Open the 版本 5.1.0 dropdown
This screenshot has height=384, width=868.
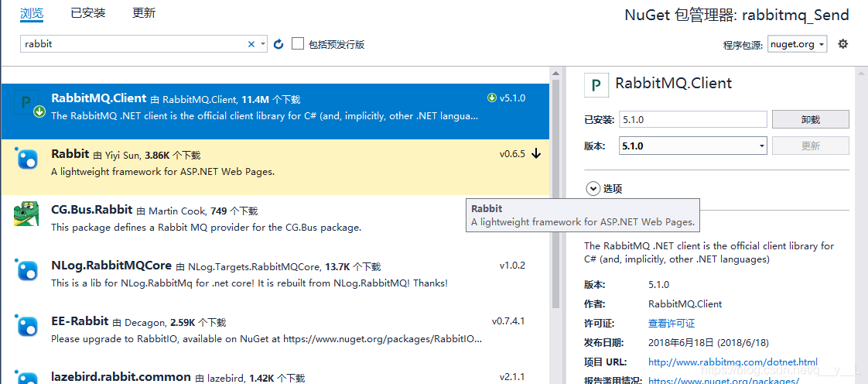coord(692,146)
